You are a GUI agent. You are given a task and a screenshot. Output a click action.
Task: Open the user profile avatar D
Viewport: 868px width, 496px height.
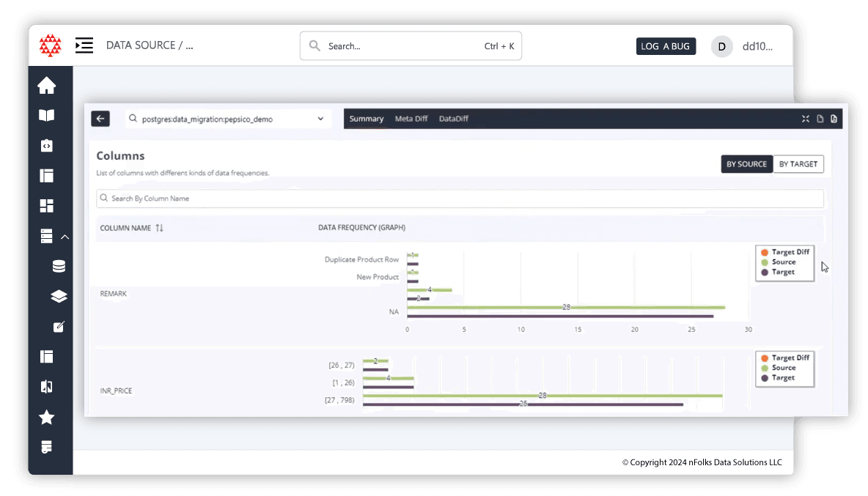pos(721,46)
